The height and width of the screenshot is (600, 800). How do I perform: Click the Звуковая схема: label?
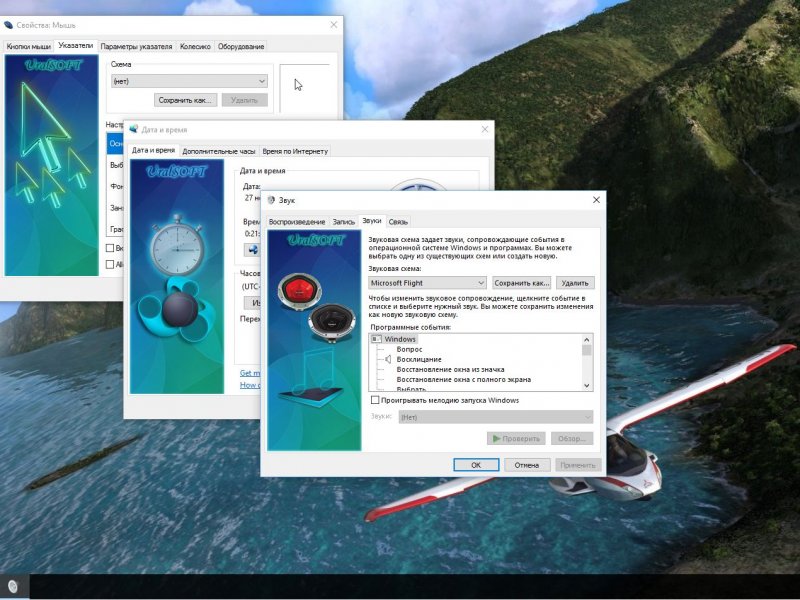[x=396, y=268]
